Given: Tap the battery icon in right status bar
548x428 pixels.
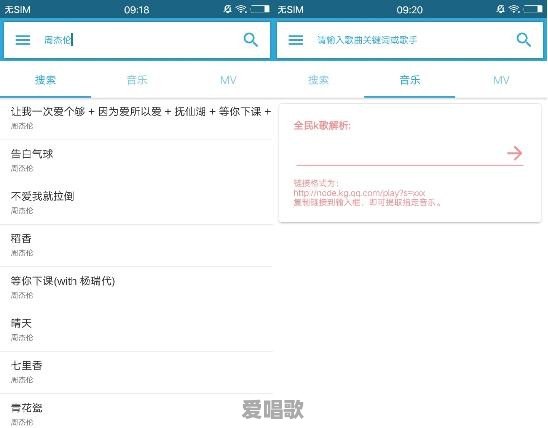Looking at the screenshot, I should tap(533, 9).
